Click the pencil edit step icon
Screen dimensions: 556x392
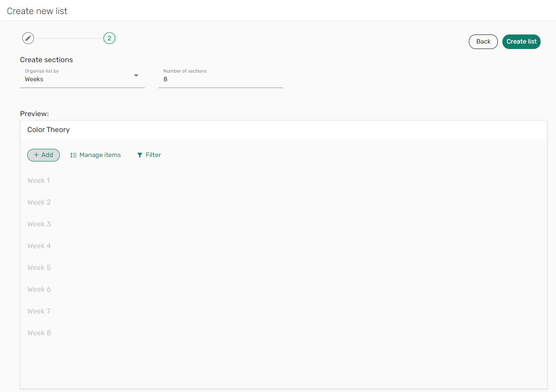pyautogui.click(x=28, y=38)
